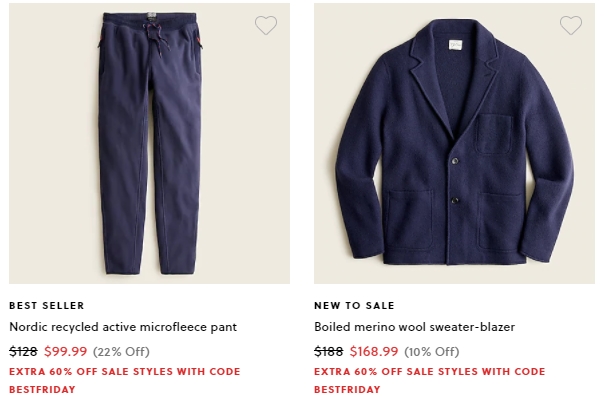Image resolution: width=605 pixels, height=397 pixels.
Task: Open Nordic recycled active microfleece pant link
Action: [123, 327]
